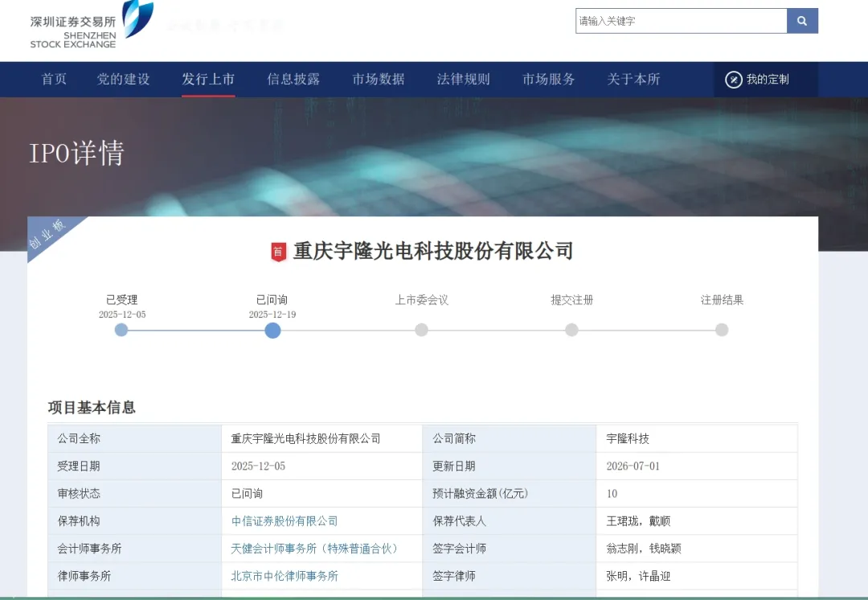Focus the 请输入关键字 search field
The width and height of the screenshot is (868, 600).
[x=681, y=21]
